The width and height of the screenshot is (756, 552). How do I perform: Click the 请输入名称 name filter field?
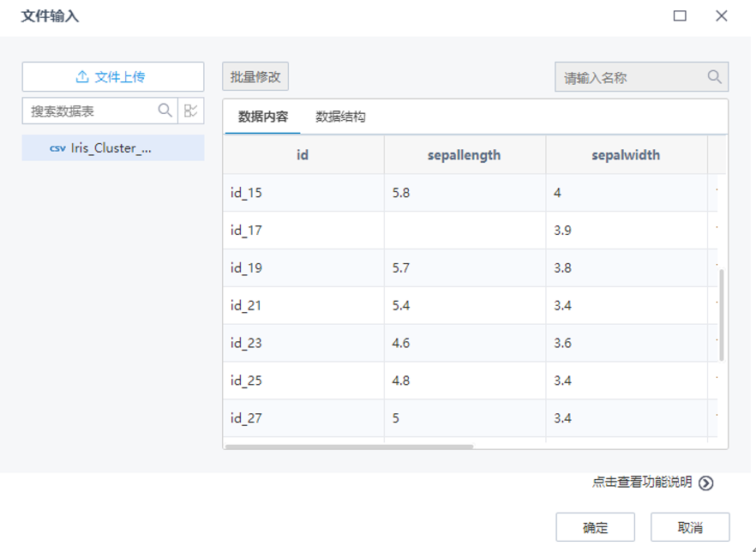click(x=626, y=77)
